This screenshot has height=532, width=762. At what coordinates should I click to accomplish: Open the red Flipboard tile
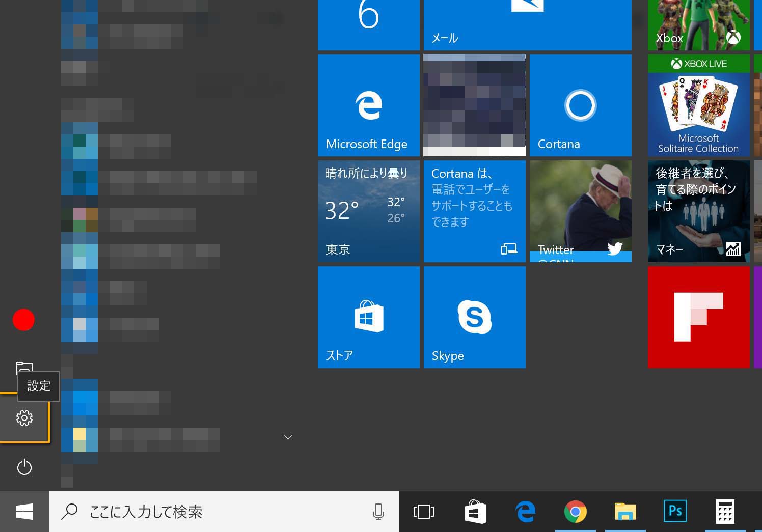(x=699, y=317)
